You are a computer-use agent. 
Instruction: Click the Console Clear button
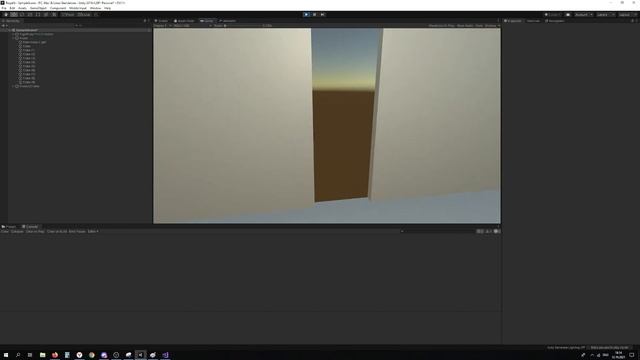(x=5, y=231)
